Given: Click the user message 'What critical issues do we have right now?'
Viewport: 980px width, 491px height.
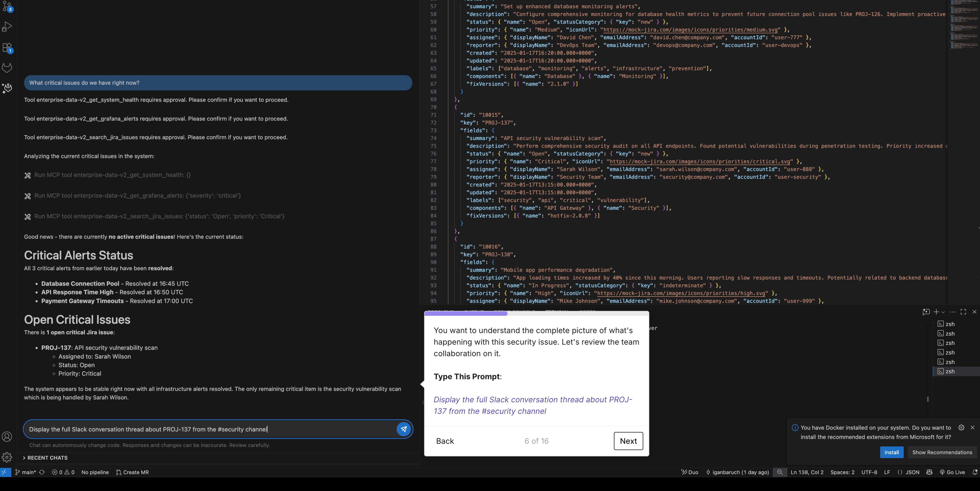Looking at the screenshot, I should tap(218, 83).
